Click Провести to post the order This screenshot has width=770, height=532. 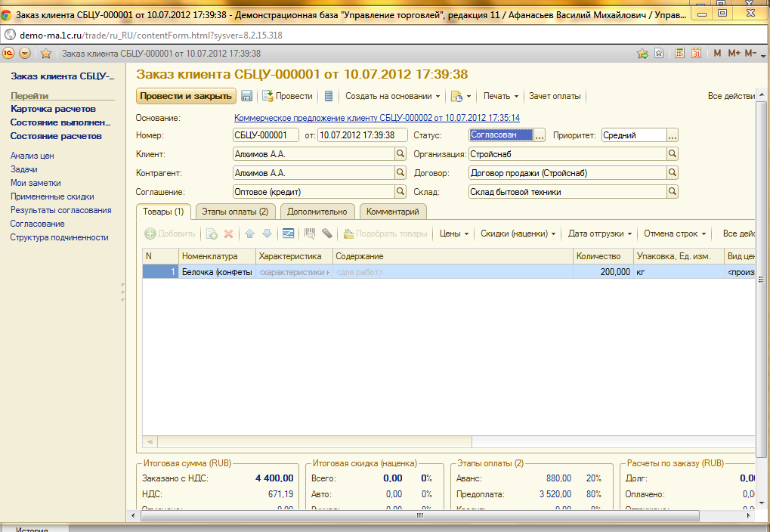tap(287, 96)
